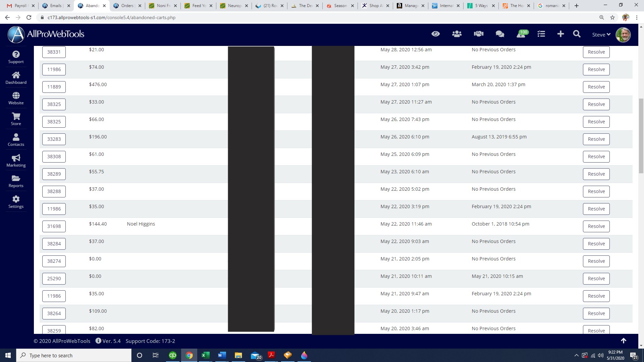Click Steve's profile avatar picture
This screenshot has width=644, height=362.
point(623,35)
